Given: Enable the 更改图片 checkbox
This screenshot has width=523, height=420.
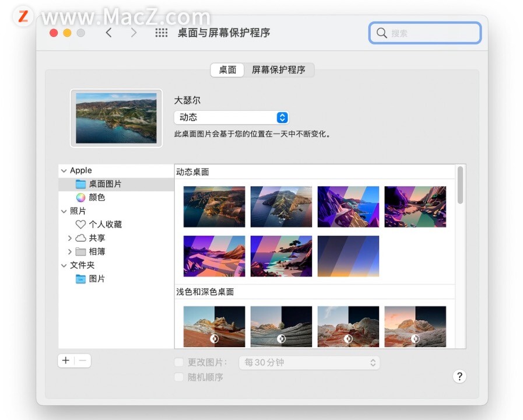Looking at the screenshot, I should coord(179,362).
